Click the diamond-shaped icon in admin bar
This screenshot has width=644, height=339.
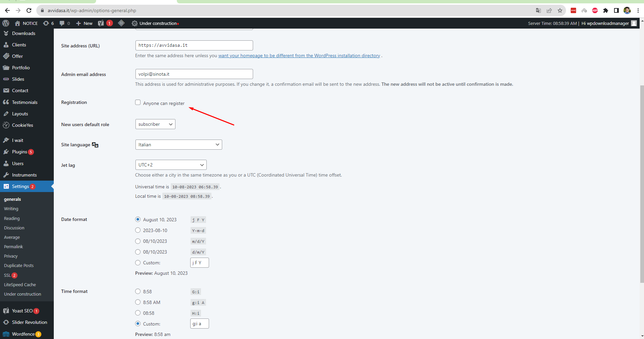pos(121,23)
